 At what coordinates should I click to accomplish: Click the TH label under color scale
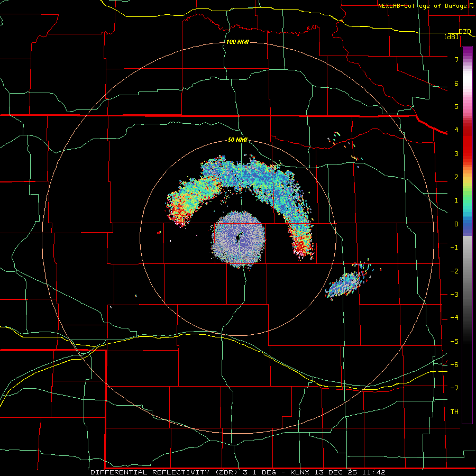454,411
